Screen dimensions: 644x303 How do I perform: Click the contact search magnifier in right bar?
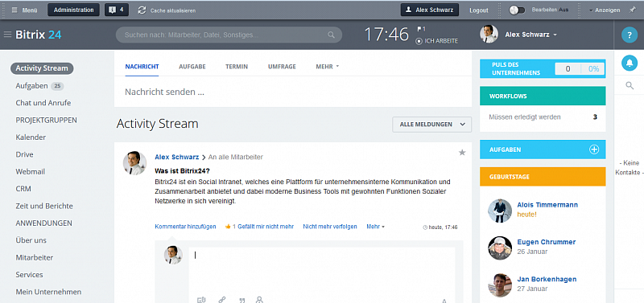coord(630,85)
